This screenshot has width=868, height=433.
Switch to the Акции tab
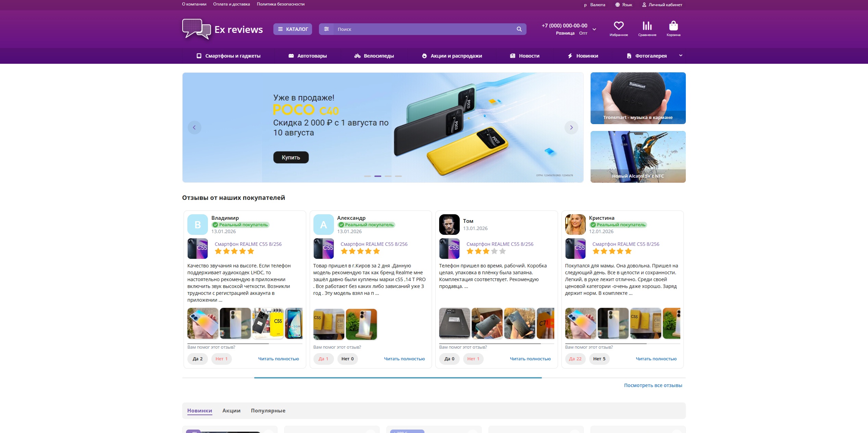[231, 411]
